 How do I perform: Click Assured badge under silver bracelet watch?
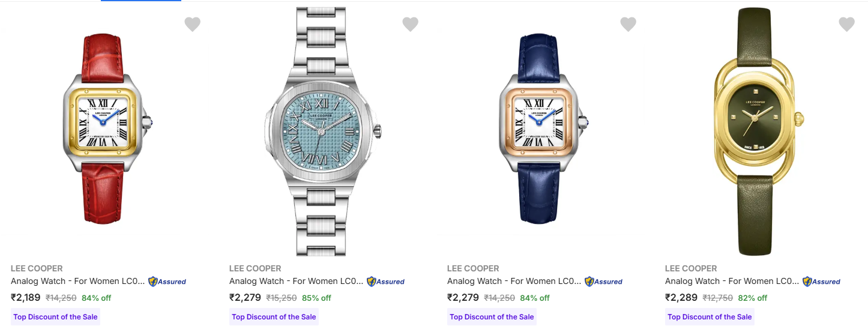click(x=386, y=281)
